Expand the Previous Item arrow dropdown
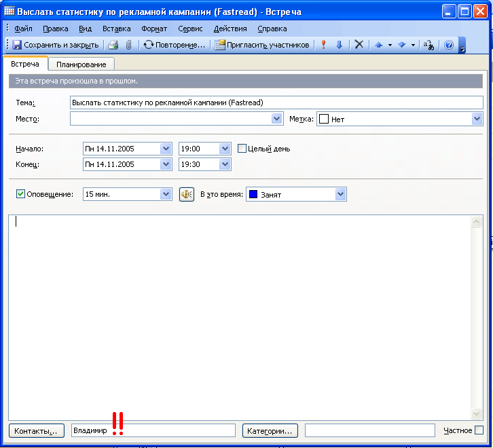Screen dimensions: 493x448 (390, 45)
